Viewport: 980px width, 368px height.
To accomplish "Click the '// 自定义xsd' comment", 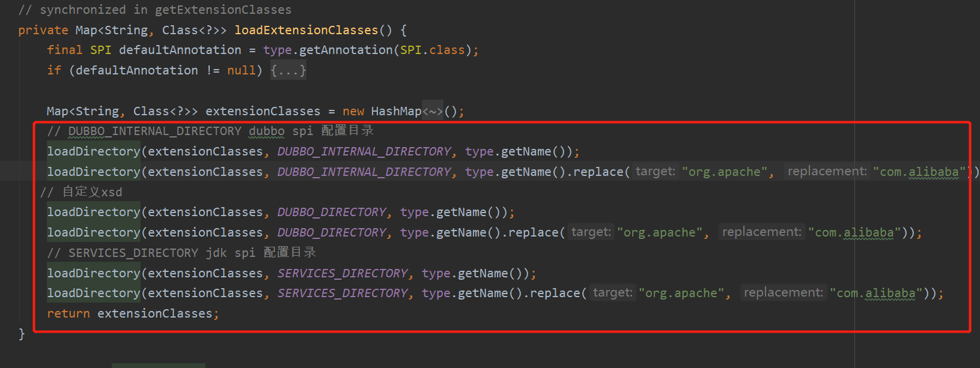I will pos(81,192).
